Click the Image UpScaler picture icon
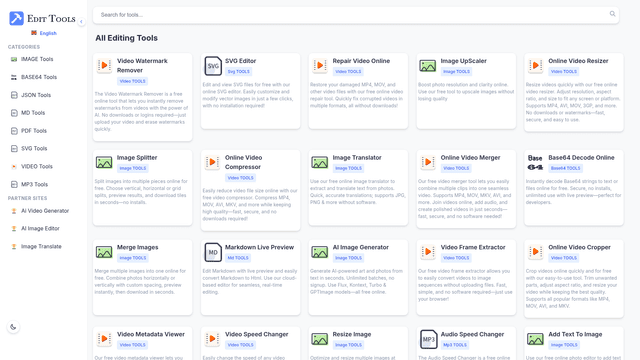This screenshot has width=640, height=360. (x=427, y=65)
